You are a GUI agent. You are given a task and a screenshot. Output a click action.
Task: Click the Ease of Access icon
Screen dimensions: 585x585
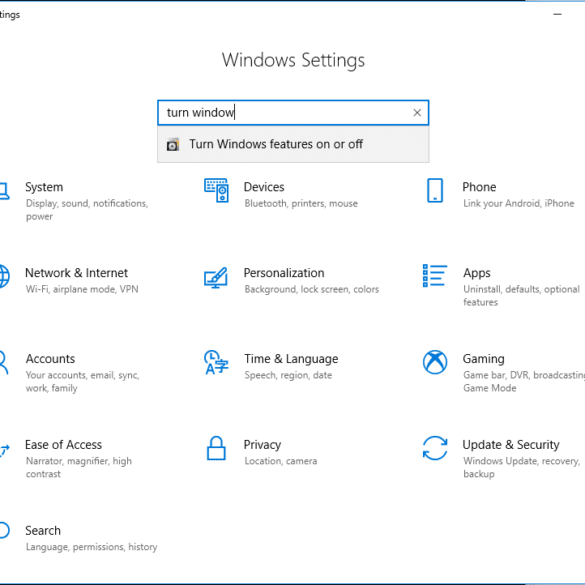[x=4, y=450]
